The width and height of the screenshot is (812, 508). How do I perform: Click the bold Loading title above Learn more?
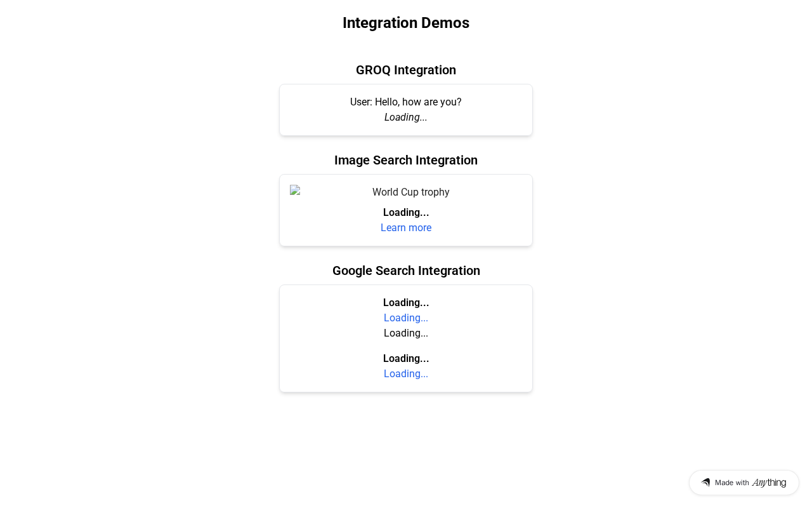click(x=406, y=212)
